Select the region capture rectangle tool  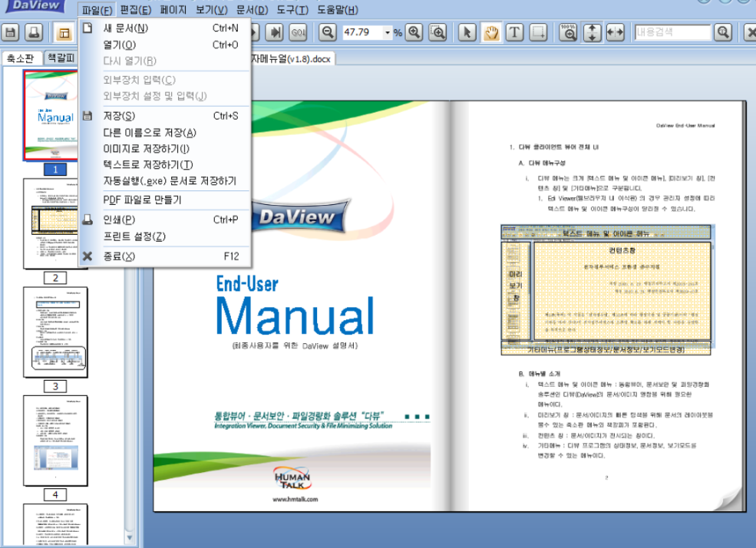coord(538,33)
